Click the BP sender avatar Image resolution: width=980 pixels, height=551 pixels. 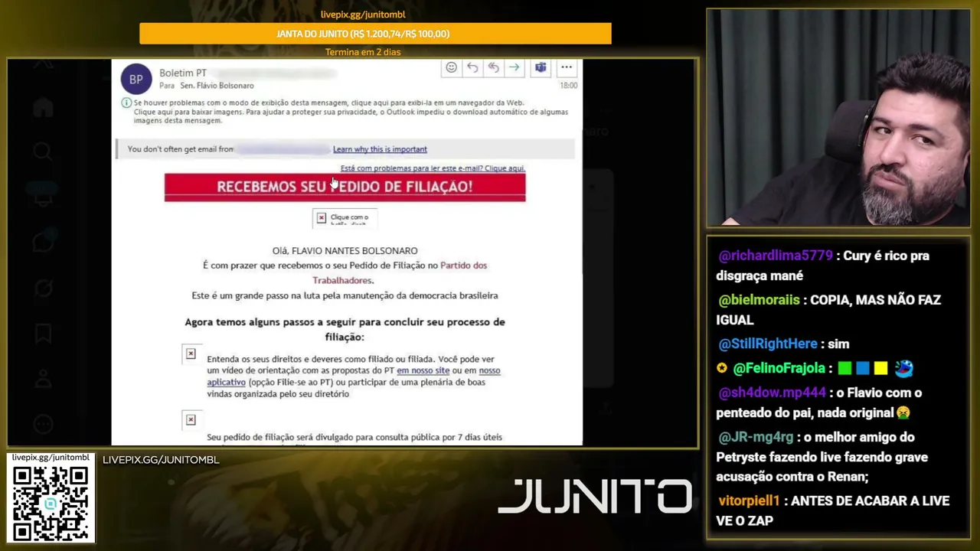pos(136,79)
